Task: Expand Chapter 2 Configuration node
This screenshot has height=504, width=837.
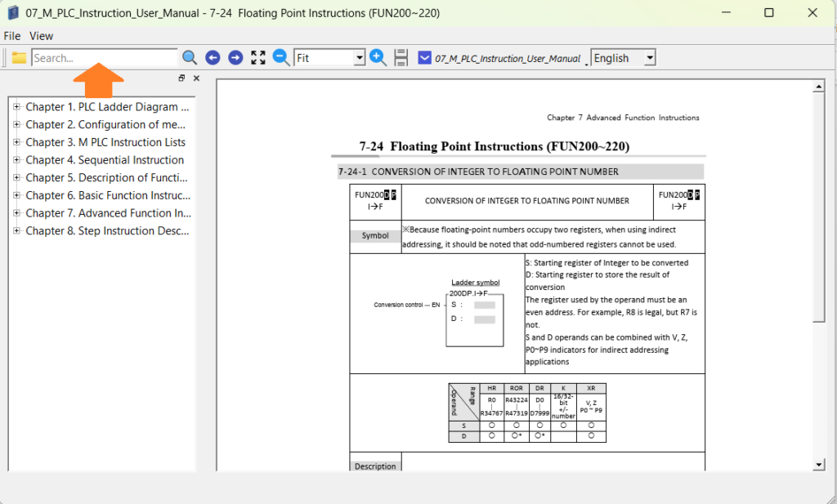Action: 16,124
